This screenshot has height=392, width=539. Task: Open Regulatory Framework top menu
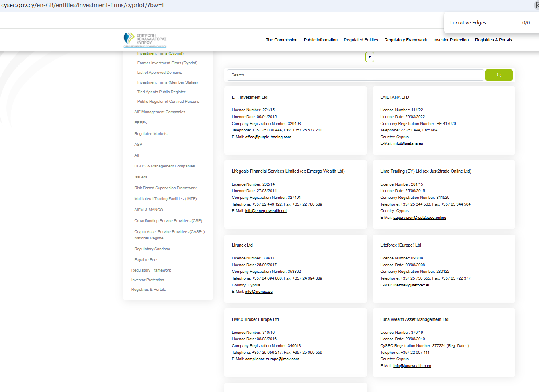tap(406, 40)
